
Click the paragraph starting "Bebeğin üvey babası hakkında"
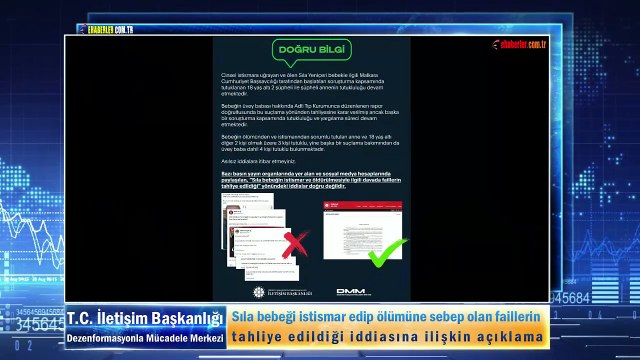click(x=310, y=115)
